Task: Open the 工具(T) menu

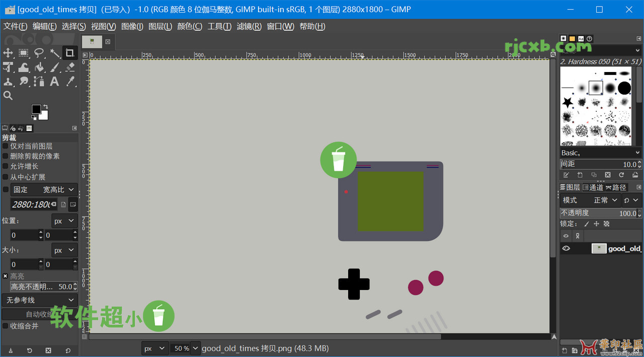Action: pos(219,26)
